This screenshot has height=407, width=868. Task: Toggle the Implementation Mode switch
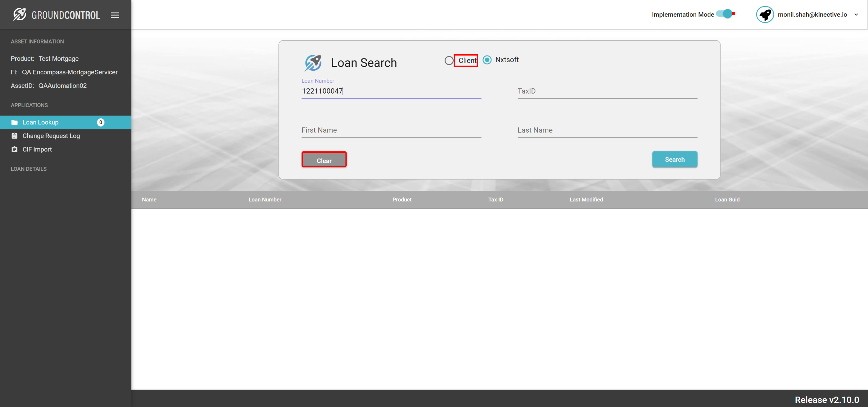pos(725,14)
